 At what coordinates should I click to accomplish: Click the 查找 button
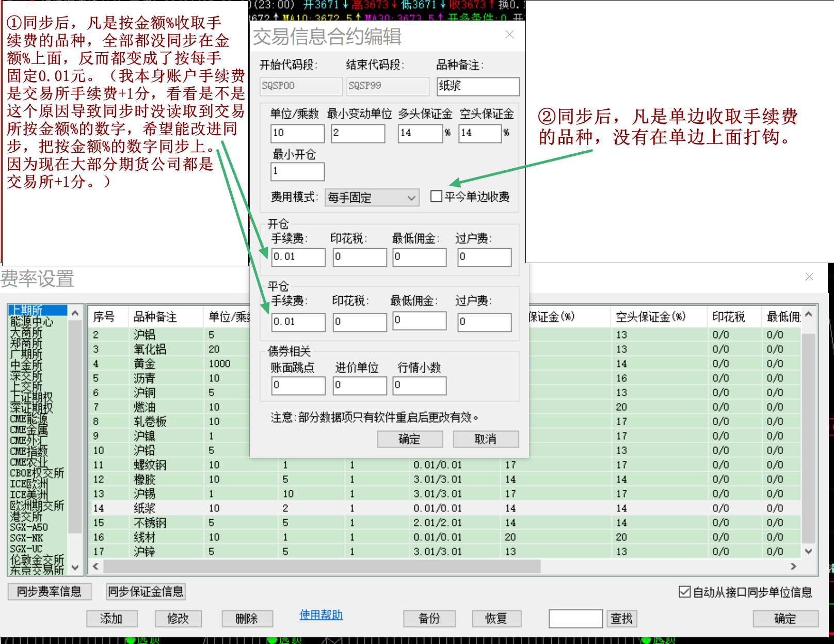[622, 618]
